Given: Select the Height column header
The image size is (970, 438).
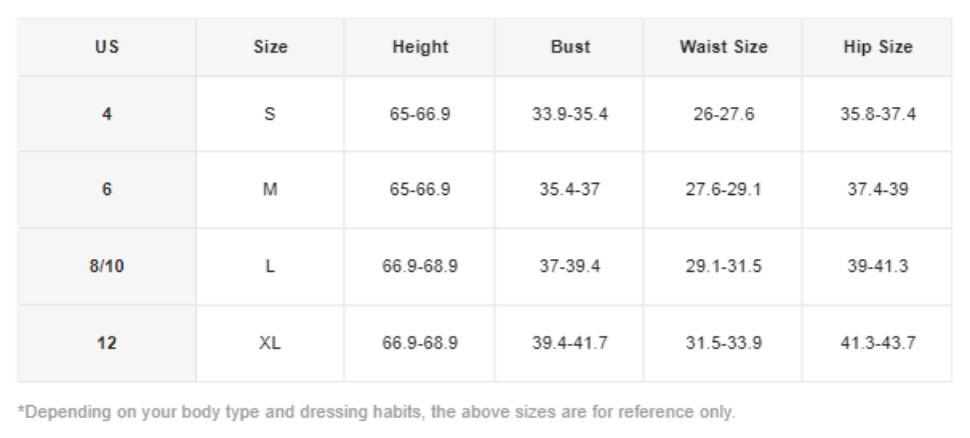Looking at the screenshot, I should tap(420, 47).
